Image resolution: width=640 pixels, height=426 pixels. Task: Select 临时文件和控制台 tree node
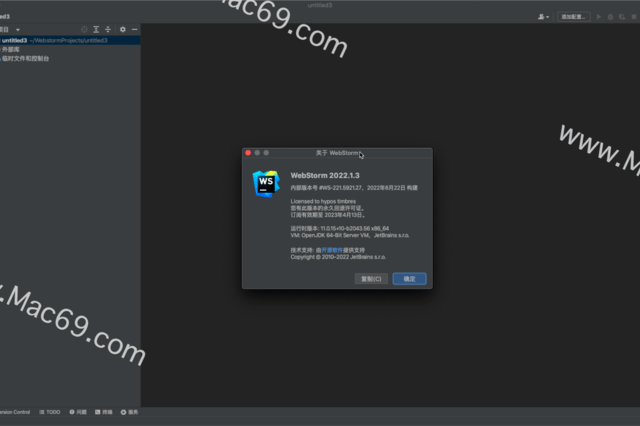click(x=25, y=58)
